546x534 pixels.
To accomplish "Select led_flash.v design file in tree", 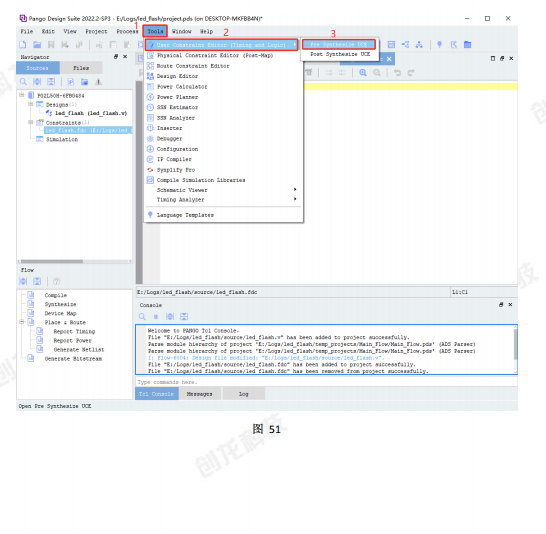I will [x=91, y=113].
